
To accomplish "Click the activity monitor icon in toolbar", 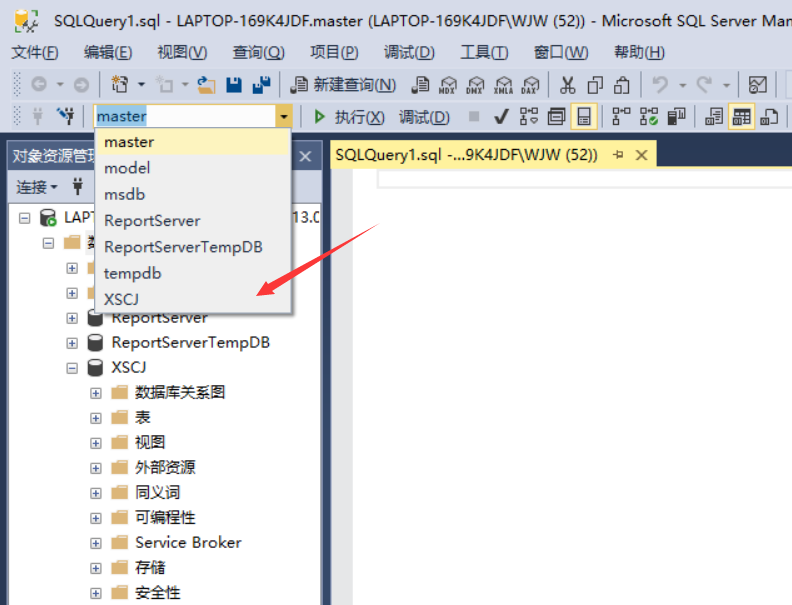I will [758, 85].
